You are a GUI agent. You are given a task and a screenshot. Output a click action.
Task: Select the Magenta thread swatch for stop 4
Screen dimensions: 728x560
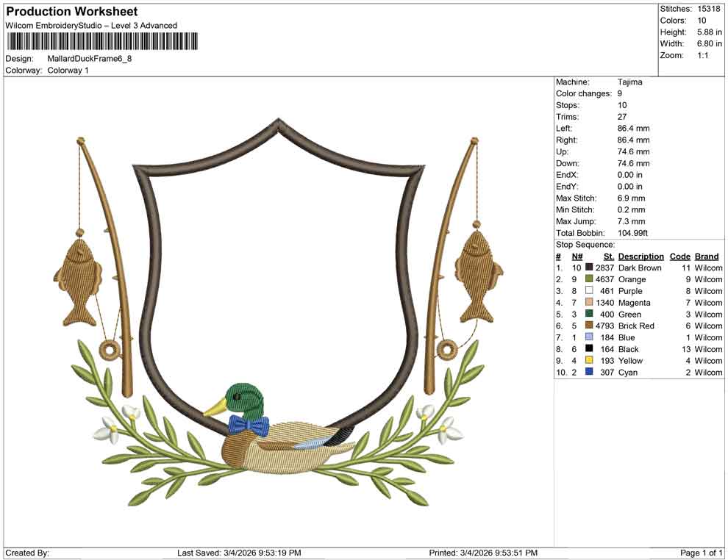click(588, 303)
